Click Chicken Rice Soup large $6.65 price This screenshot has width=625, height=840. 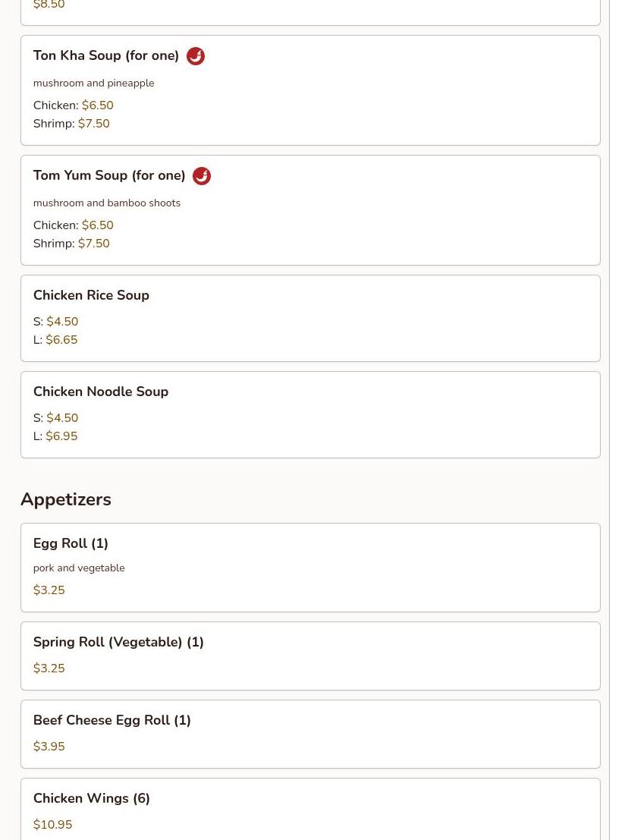[x=61, y=340]
